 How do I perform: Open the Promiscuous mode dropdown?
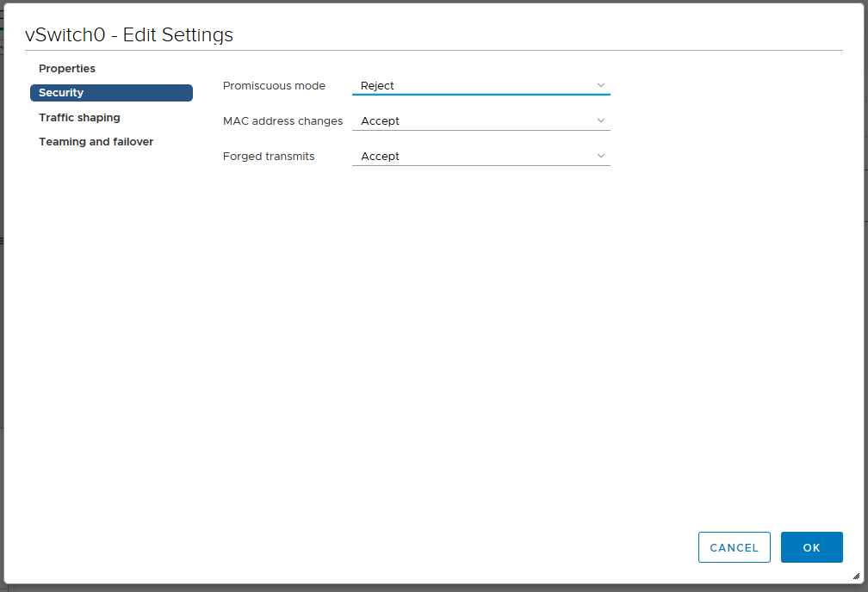481,86
